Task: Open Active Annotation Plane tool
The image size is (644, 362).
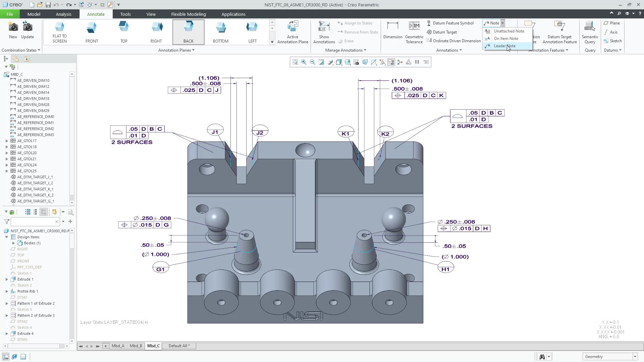Action: (293, 32)
